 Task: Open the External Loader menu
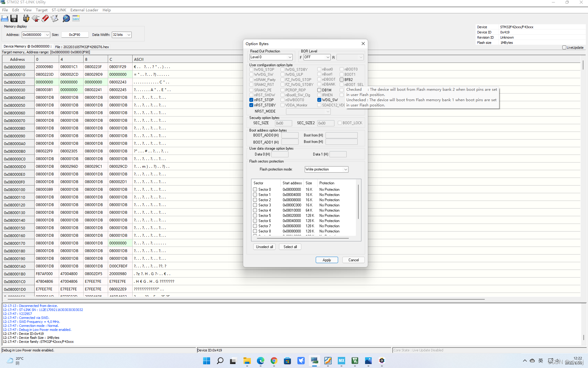click(84, 10)
